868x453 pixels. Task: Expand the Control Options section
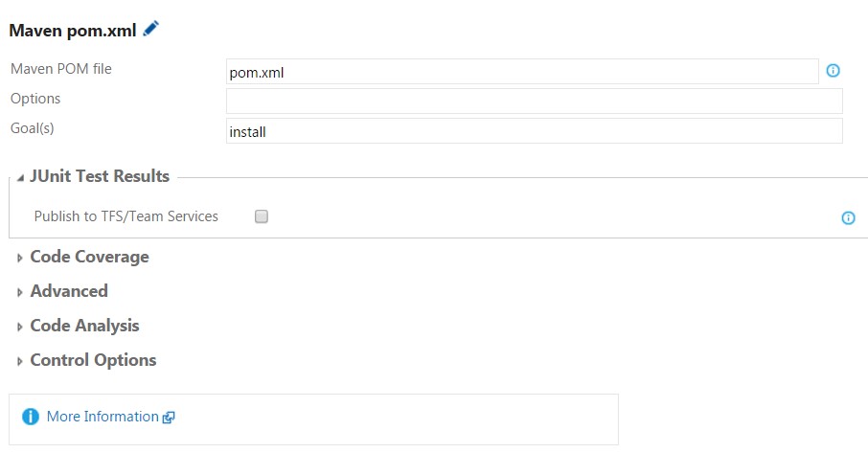20,361
